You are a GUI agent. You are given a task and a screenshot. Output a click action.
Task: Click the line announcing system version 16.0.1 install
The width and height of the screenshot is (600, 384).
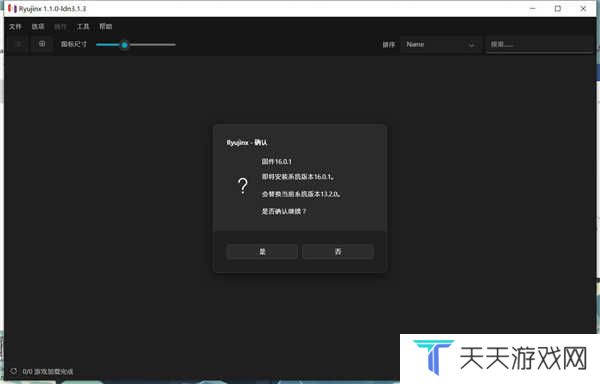[298, 177]
